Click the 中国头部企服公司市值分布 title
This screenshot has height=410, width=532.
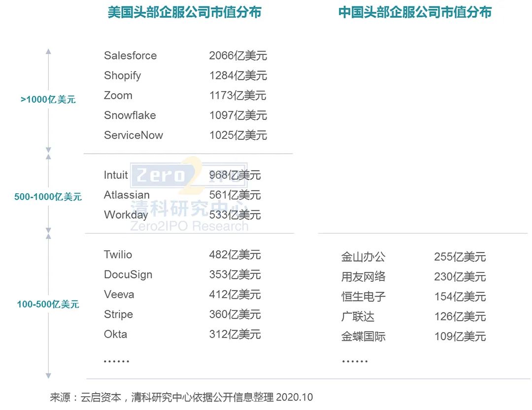point(415,11)
